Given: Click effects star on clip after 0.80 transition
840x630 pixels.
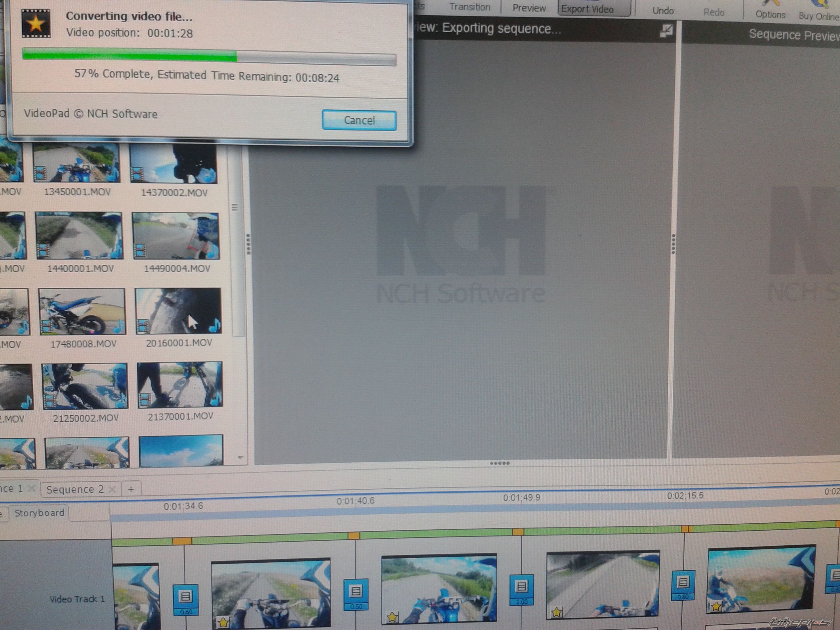Looking at the screenshot, I should pos(716,606).
